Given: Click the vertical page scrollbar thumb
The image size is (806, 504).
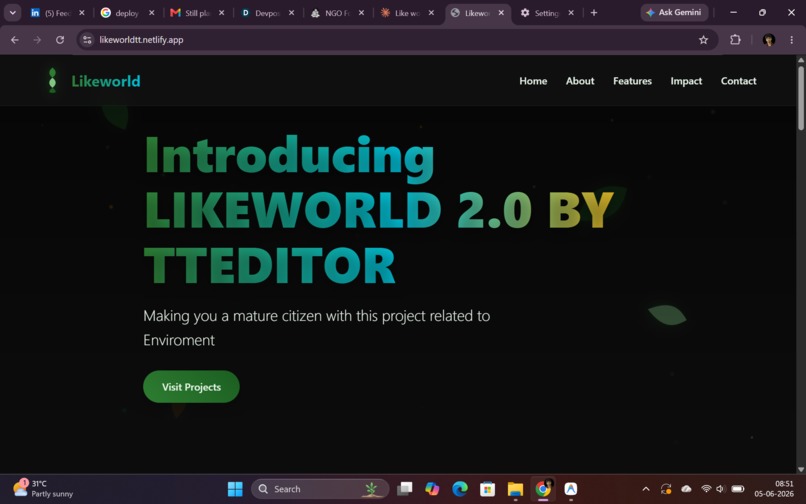Looking at the screenshot, I should [x=800, y=98].
